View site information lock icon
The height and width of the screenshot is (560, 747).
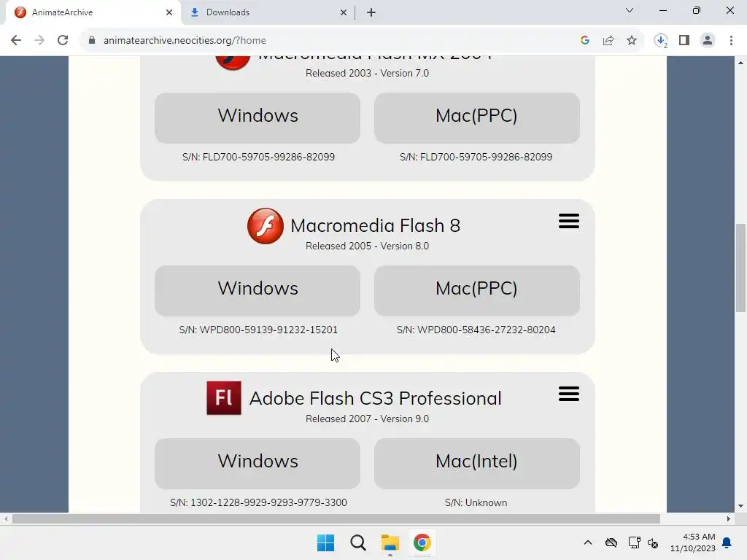[92, 41]
